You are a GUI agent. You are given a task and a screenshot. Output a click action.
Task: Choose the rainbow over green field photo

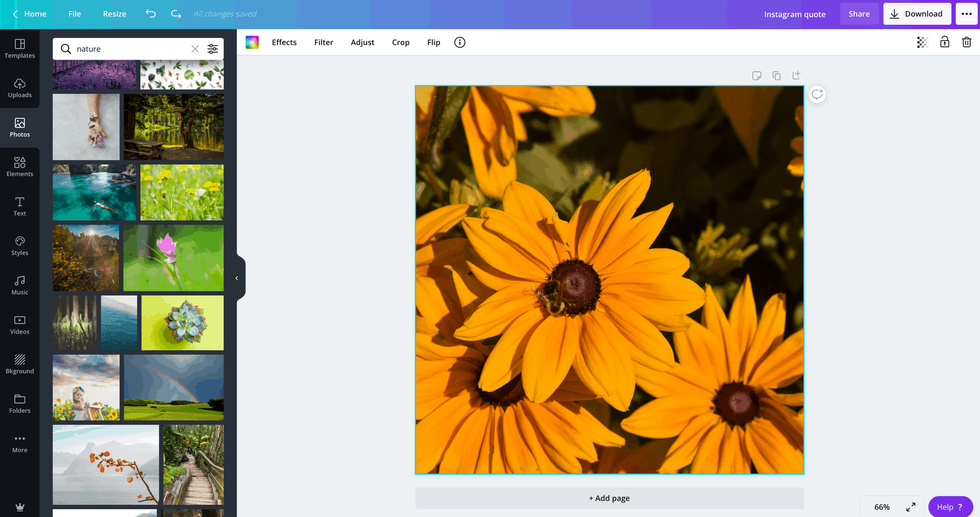tap(174, 388)
